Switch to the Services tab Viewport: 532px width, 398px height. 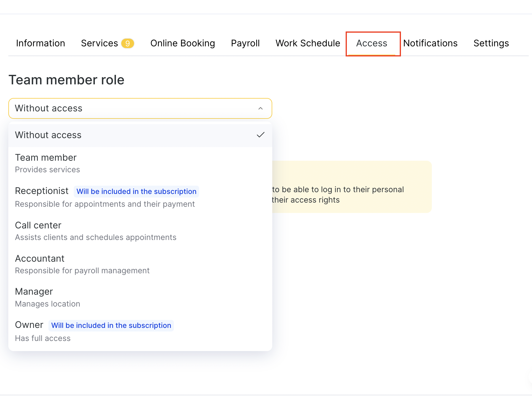click(x=99, y=43)
